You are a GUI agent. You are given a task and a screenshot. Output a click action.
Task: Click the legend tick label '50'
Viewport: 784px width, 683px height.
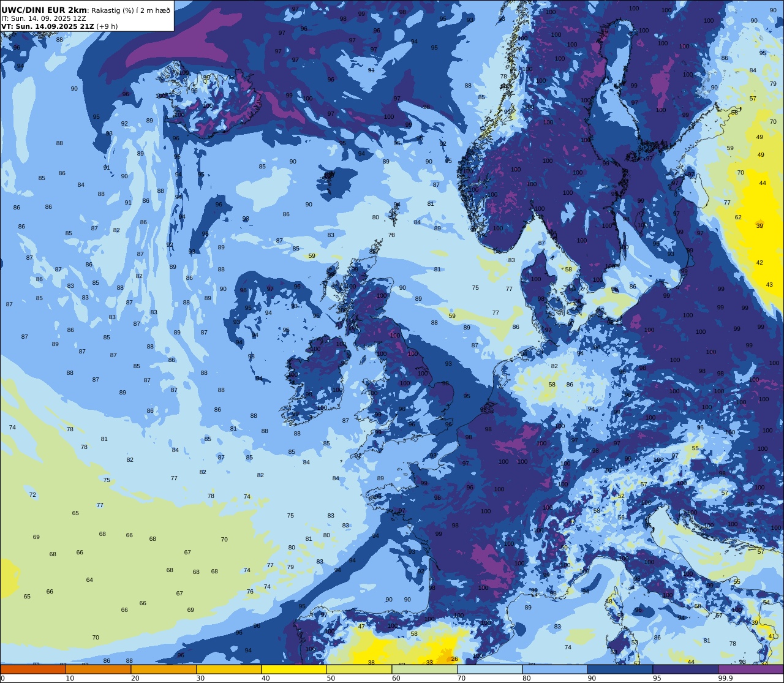(x=331, y=678)
